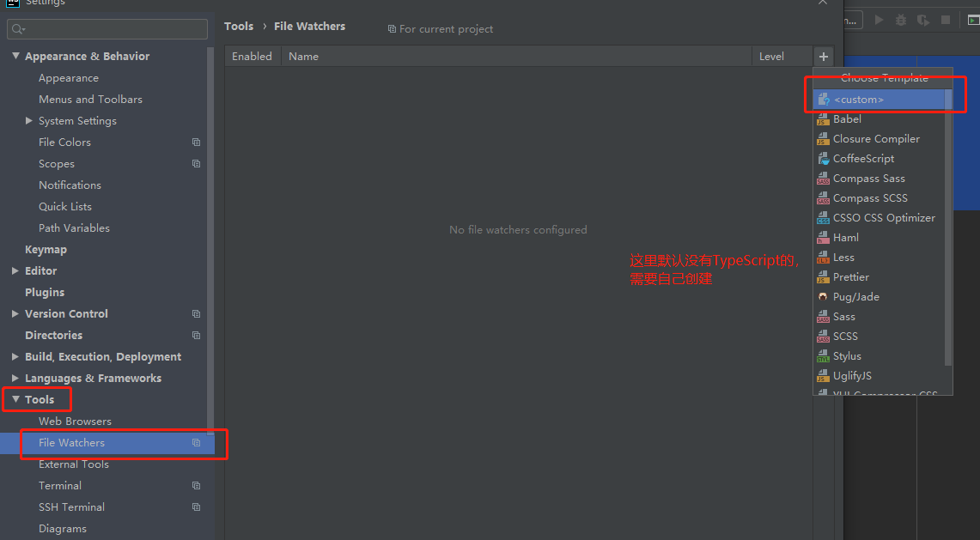Open the Diagrams settings page
Image resolution: width=980 pixels, height=540 pixels.
pos(63,529)
